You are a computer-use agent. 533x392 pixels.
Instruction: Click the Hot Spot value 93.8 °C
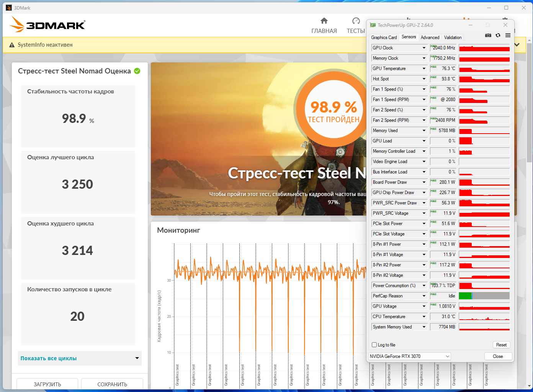(x=444, y=79)
